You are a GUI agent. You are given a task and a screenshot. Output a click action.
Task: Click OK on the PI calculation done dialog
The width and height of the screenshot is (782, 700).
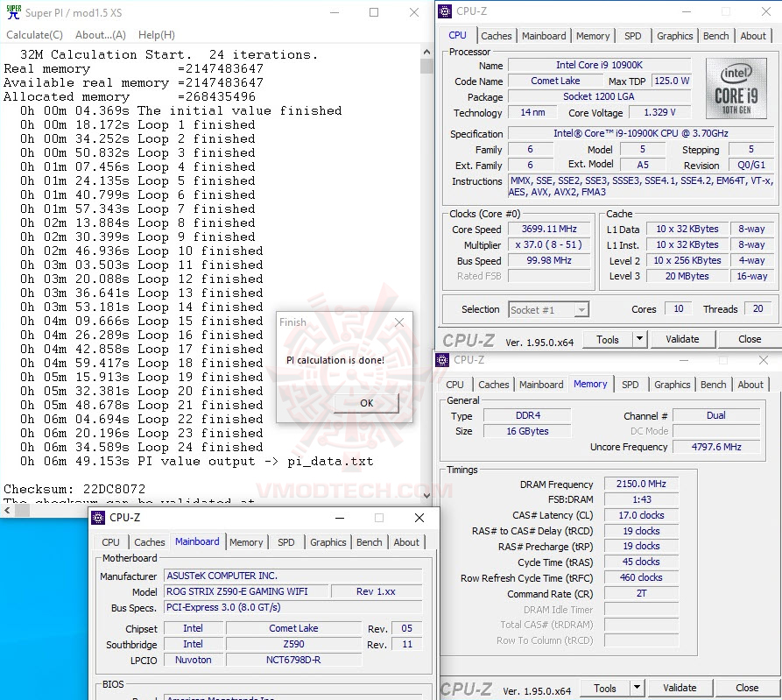click(366, 404)
